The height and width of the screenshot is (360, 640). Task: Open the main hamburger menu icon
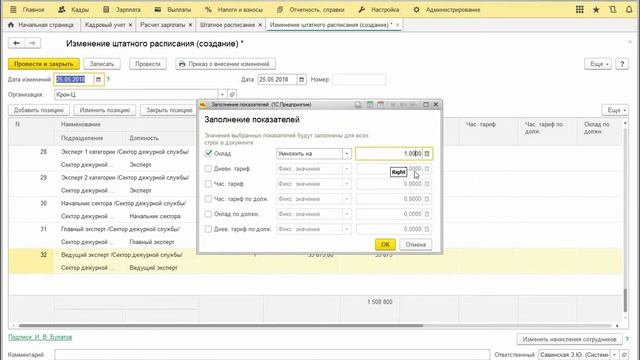13,9
